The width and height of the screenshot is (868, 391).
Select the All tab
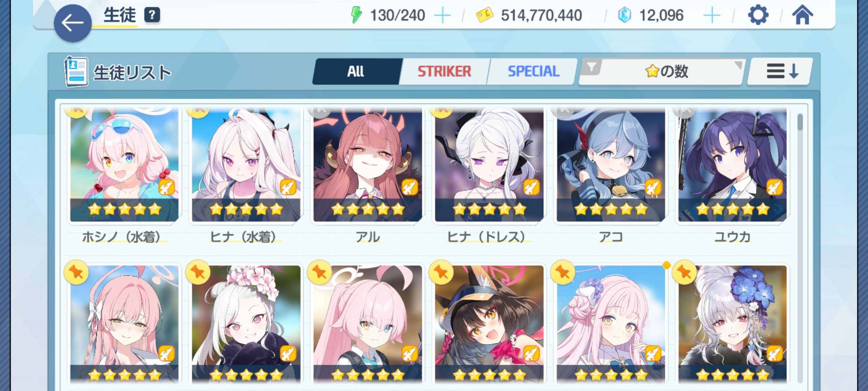click(357, 71)
